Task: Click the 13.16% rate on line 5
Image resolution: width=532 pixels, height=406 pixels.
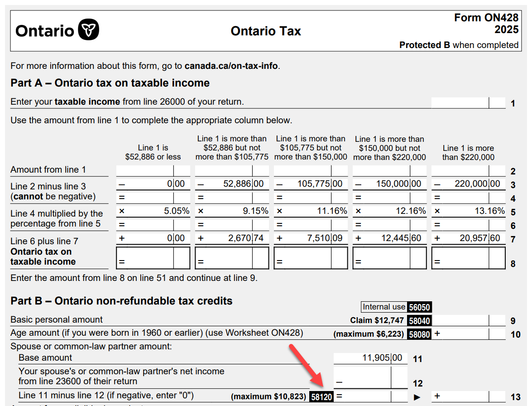Action: pos(489,211)
